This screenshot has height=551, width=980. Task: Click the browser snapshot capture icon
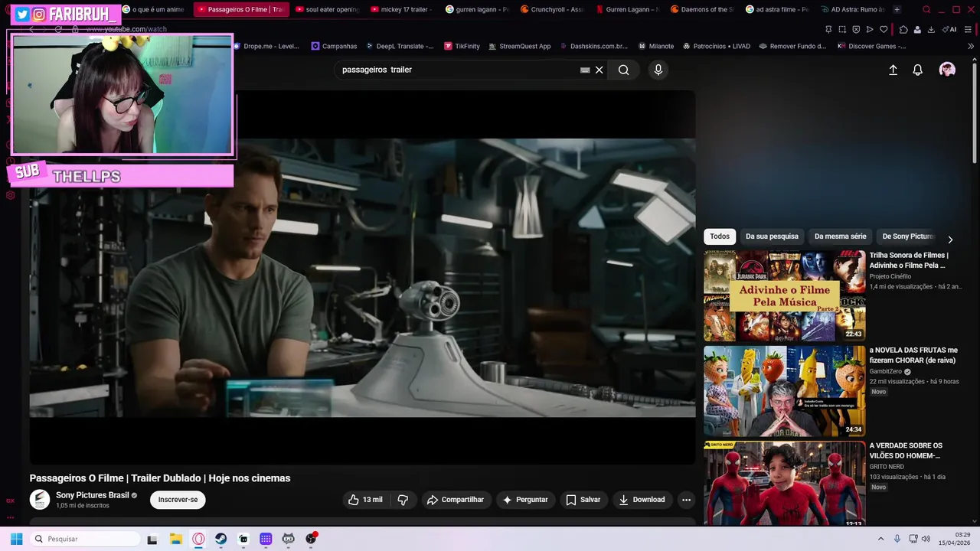tap(842, 29)
